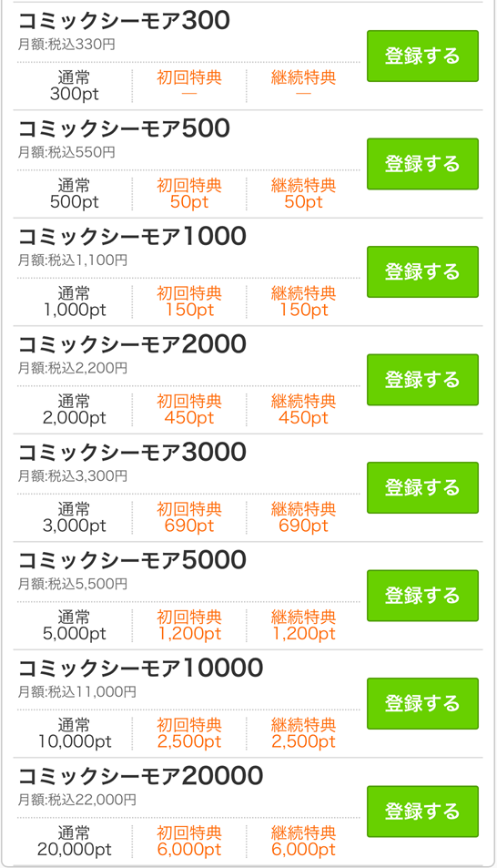Screen dimensions: 497x868
Task: Click the 50pt 初回特典 bonus text
Action: tap(189, 201)
